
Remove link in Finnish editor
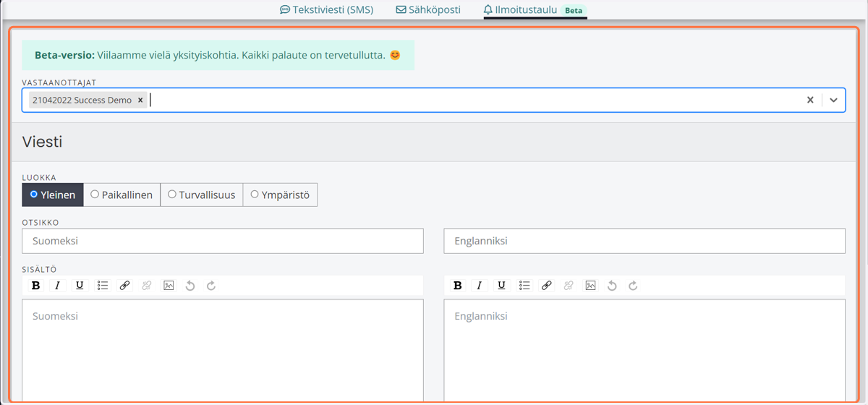point(147,286)
